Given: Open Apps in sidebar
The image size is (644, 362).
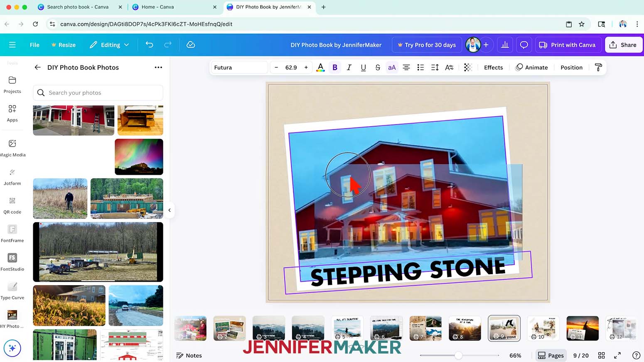Looking at the screenshot, I should [12, 113].
